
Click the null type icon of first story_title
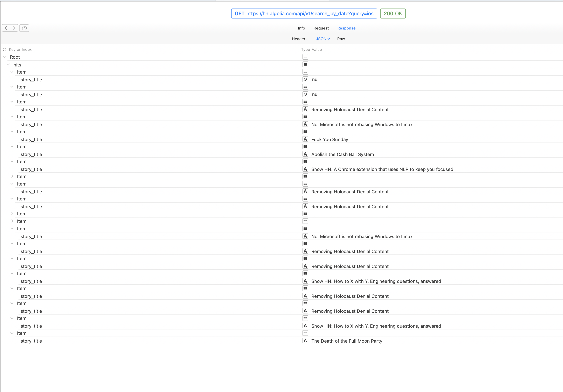click(305, 79)
